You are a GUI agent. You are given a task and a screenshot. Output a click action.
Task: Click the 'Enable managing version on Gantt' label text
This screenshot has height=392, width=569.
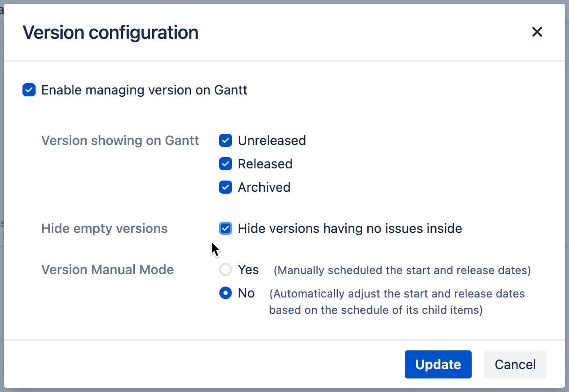click(144, 90)
